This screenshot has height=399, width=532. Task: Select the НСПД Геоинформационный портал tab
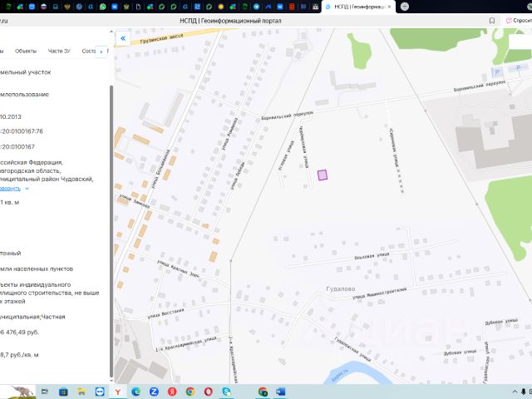tap(358, 7)
